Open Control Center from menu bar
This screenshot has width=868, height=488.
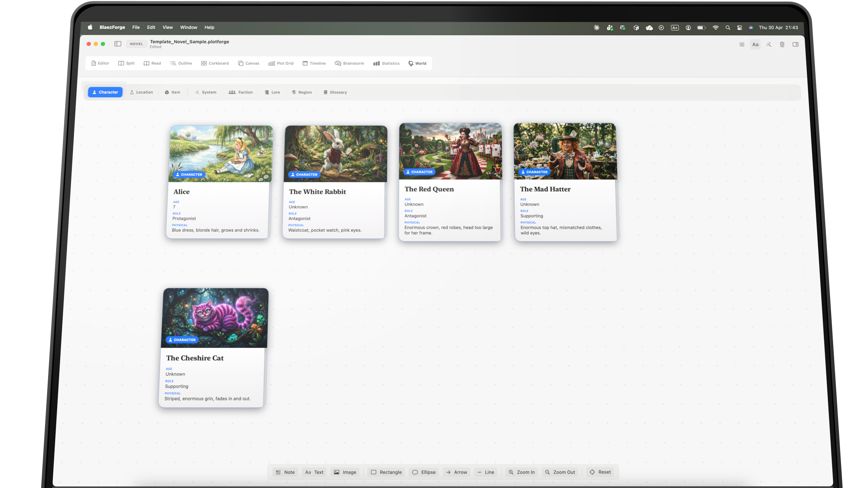tap(739, 28)
